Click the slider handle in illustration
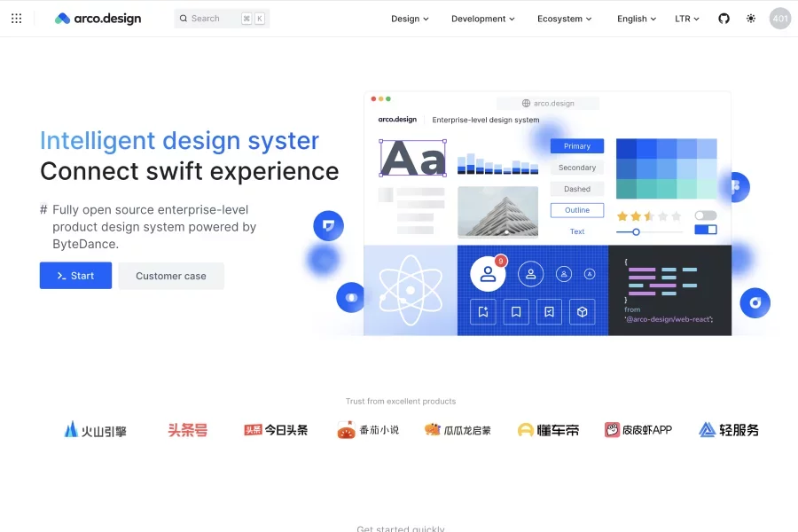The image size is (798, 532). (636, 231)
